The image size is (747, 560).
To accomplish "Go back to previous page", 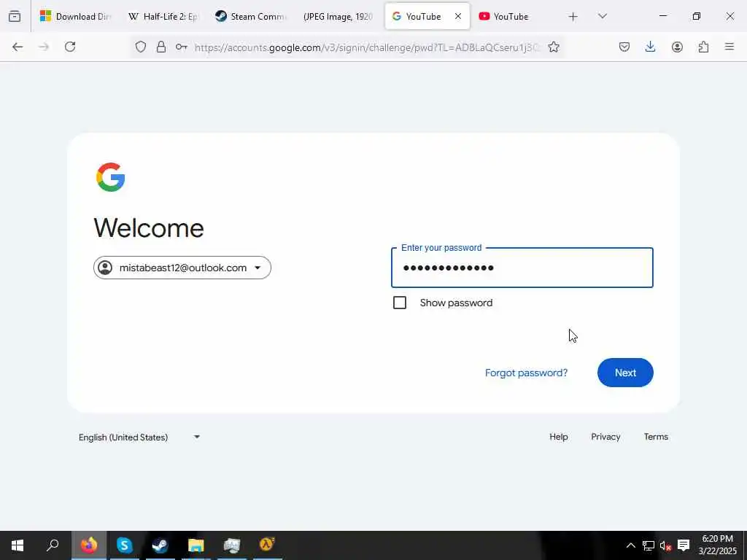I will [18, 47].
